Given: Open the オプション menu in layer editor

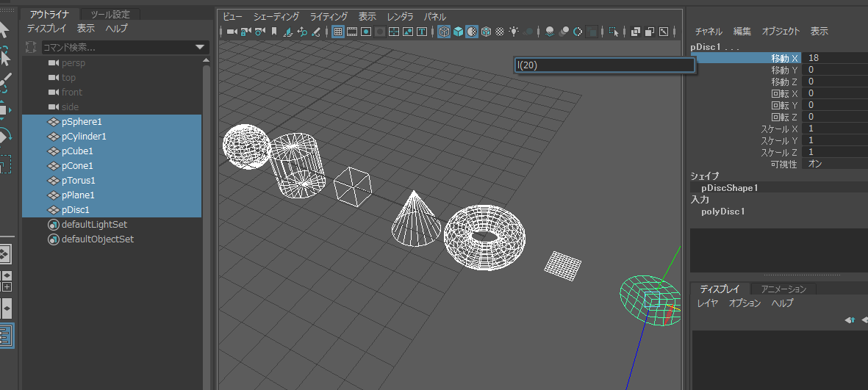Looking at the screenshot, I should tap(745, 303).
